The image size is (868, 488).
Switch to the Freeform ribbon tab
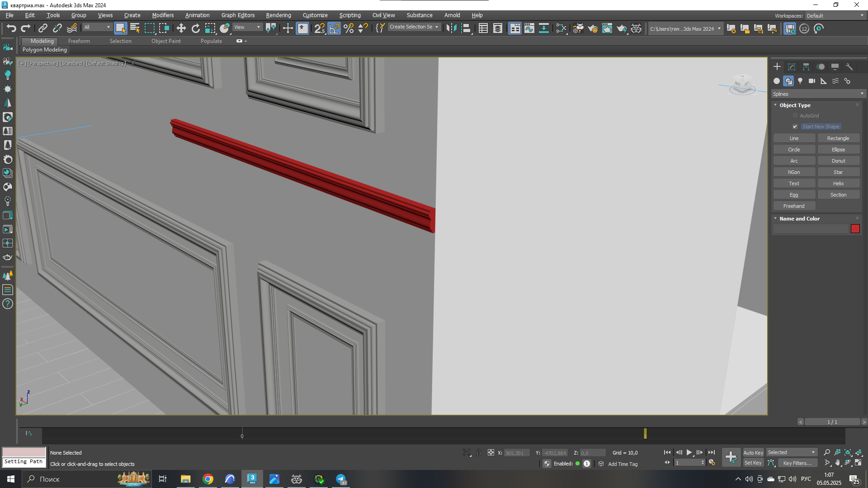[79, 41]
